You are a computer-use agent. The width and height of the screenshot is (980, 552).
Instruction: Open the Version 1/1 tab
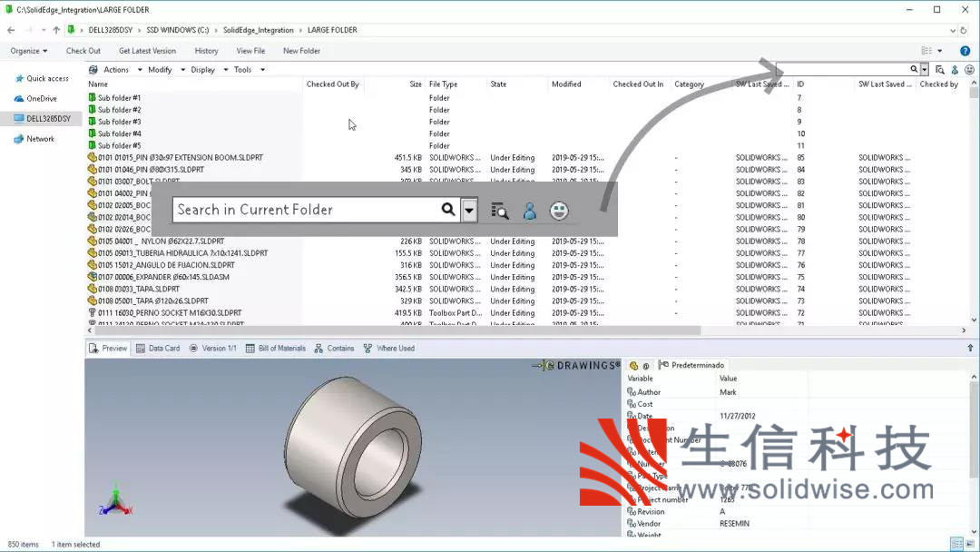pyautogui.click(x=212, y=349)
